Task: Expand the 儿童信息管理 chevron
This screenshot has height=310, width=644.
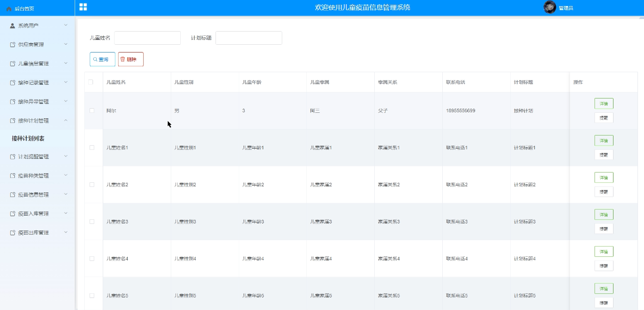Action: click(66, 63)
